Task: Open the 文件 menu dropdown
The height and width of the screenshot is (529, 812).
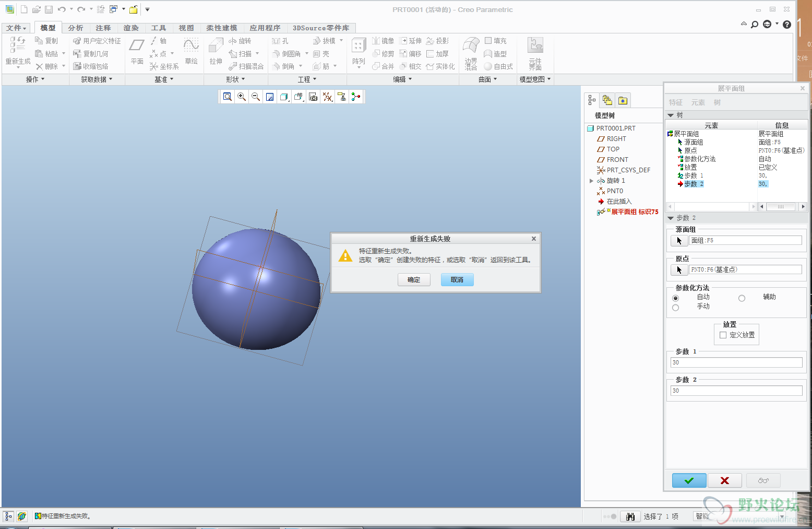Action: pos(16,28)
